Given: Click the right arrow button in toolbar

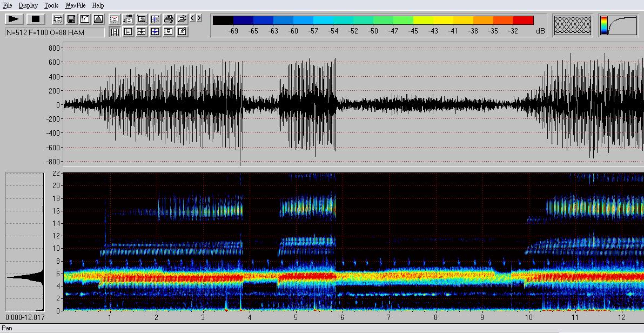Looking at the screenshot, I should [x=199, y=18].
